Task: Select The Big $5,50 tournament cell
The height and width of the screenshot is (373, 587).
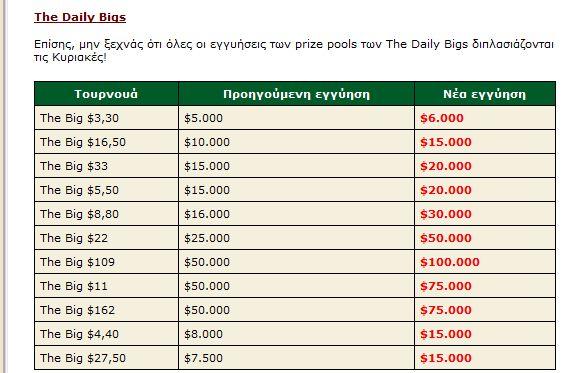Action: coord(106,190)
